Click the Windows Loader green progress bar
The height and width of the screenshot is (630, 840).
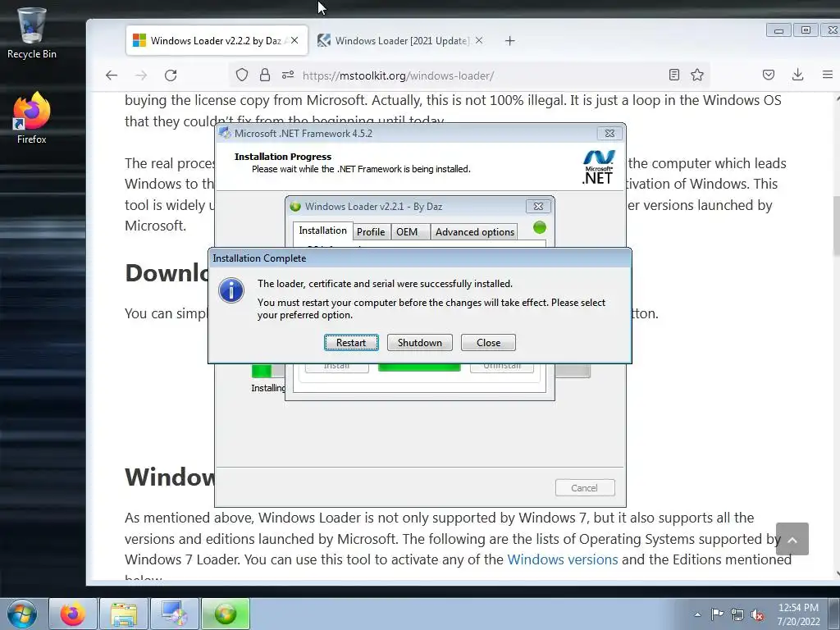point(419,367)
